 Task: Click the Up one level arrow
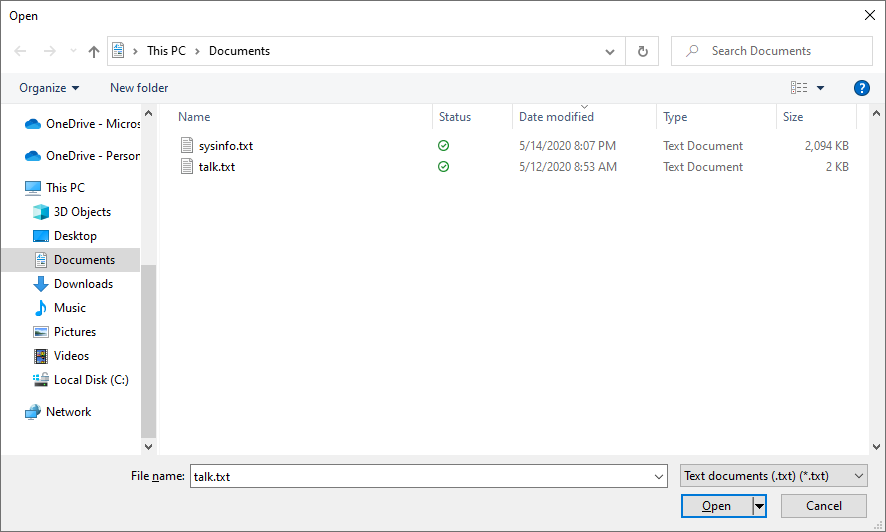pos(94,51)
